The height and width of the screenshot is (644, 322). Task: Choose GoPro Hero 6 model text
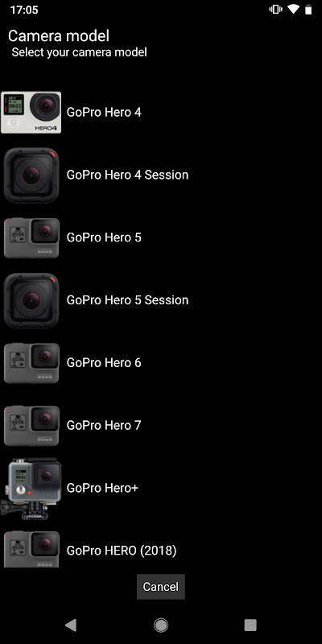point(104,363)
